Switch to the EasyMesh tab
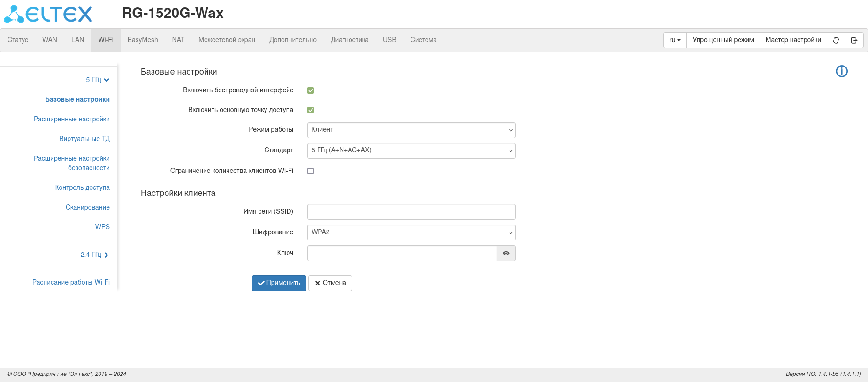This screenshot has height=382, width=868. pos(143,40)
